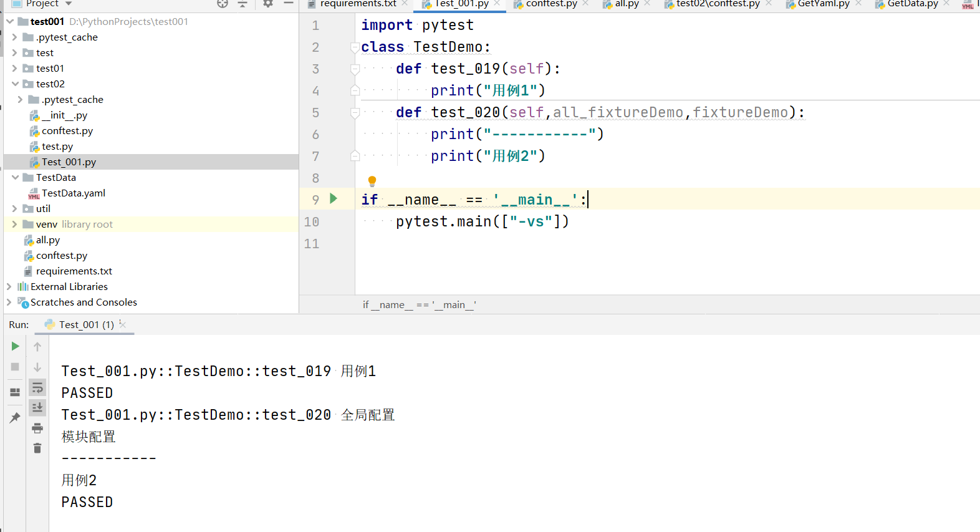Rerun Test_001 with the green run button

click(x=15, y=346)
